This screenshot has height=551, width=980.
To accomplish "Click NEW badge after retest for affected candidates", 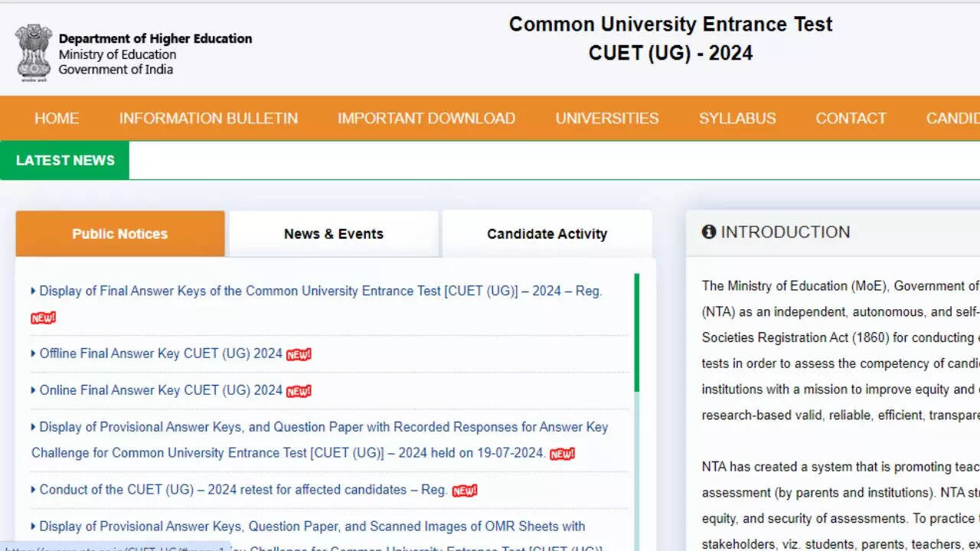I will tap(464, 491).
